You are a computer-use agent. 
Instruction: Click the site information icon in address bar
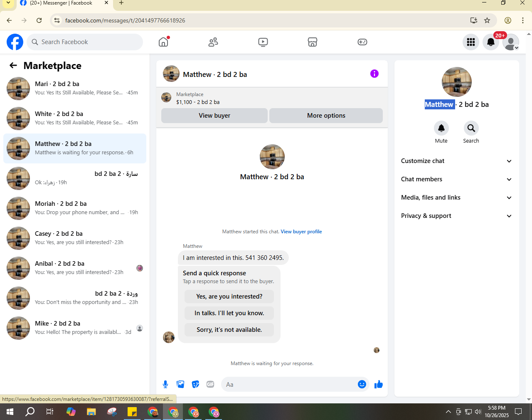pyautogui.click(x=57, y=20)
